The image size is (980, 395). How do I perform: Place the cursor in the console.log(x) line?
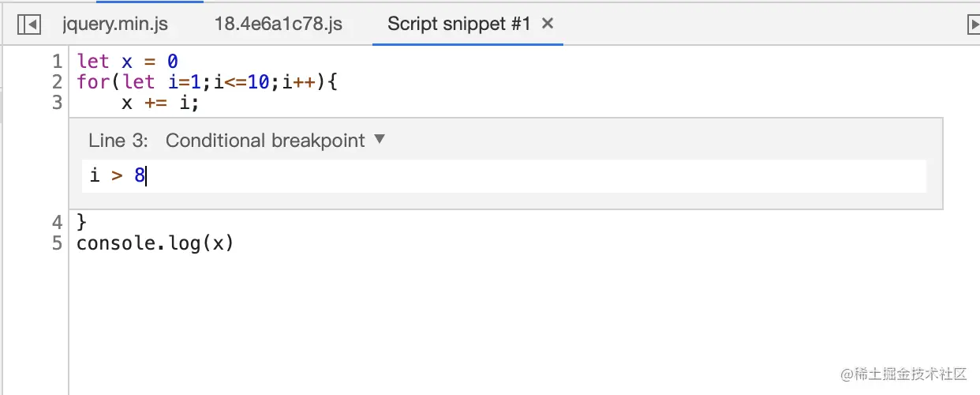click(x=155, y=243)
